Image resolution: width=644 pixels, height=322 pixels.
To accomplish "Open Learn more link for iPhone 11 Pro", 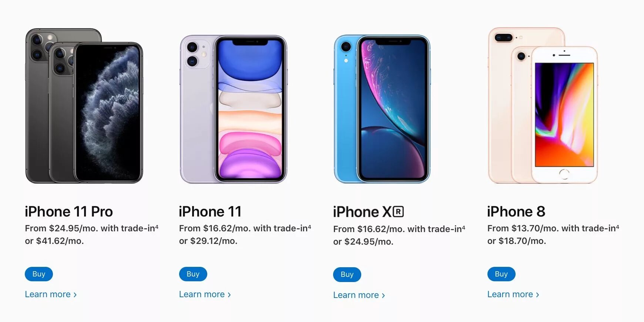I will 51,294.
